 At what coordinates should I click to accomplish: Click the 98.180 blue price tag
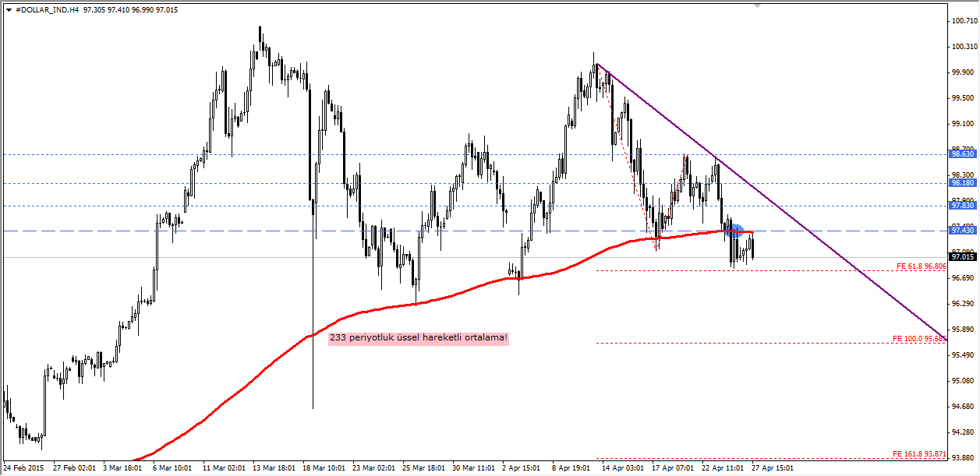tap(963, 183)
